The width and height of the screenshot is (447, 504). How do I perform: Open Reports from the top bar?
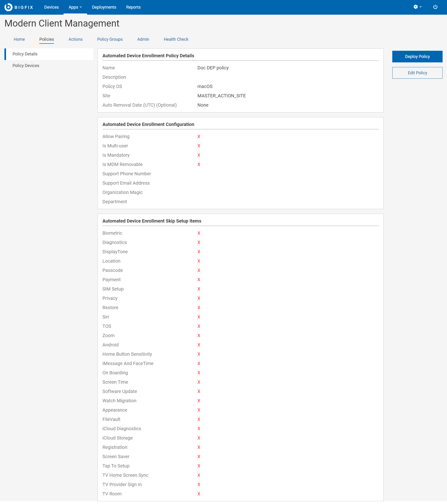pyautogui.click(x=133, y=7)
